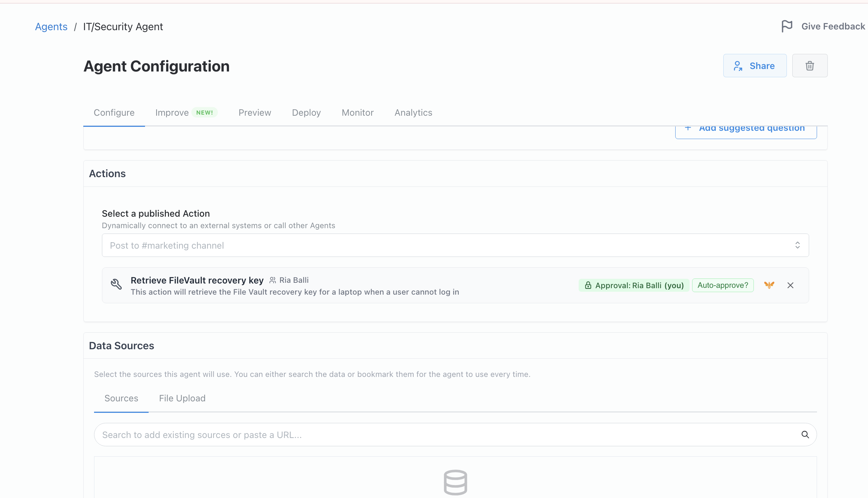Viewport: 868px width, 498px height.
Task: Click the lock icon in Approval badge
Action: (588, 285)
